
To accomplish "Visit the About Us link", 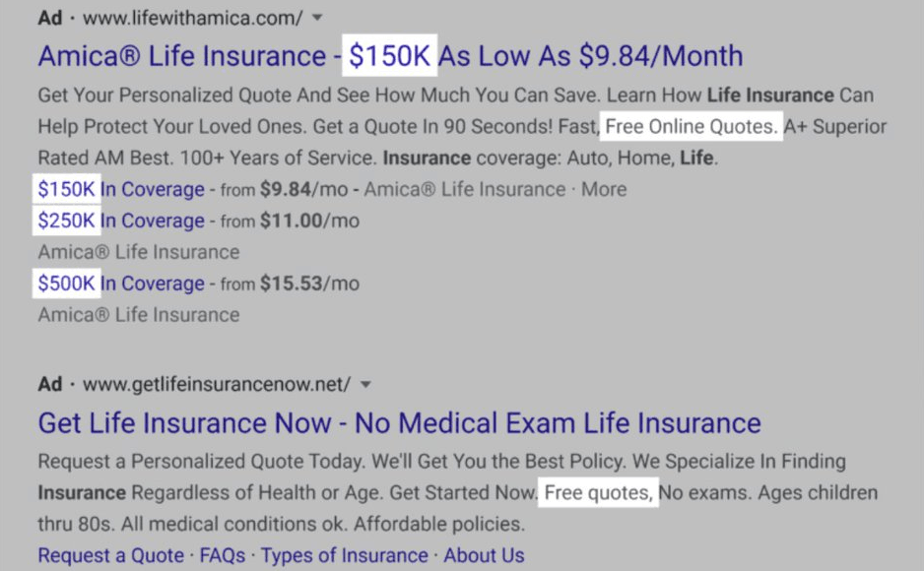I will coord(484,555).
